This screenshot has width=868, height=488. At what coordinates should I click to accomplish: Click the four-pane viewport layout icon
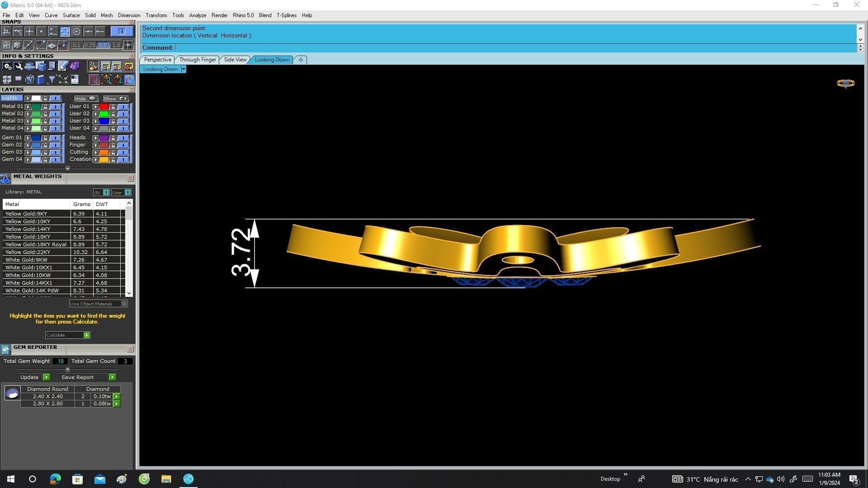click(x=7, y=80)
